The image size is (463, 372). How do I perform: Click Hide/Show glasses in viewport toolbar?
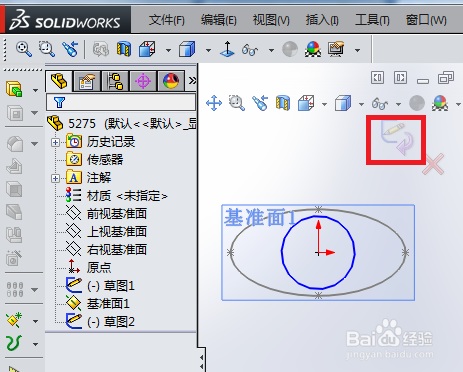380,104
